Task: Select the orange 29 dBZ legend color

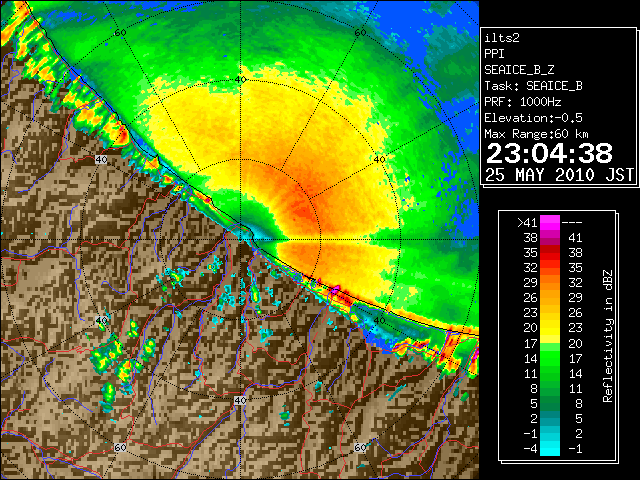Action: [550, 282]
